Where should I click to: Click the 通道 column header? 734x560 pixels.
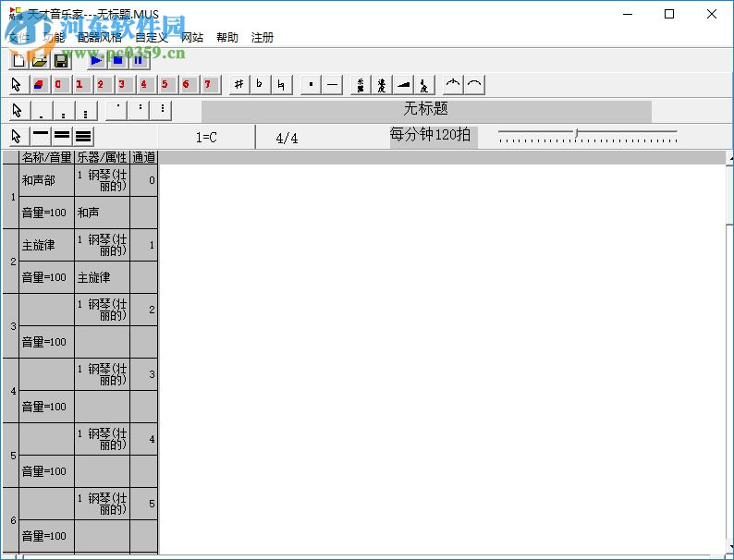(x=143, y=157)
